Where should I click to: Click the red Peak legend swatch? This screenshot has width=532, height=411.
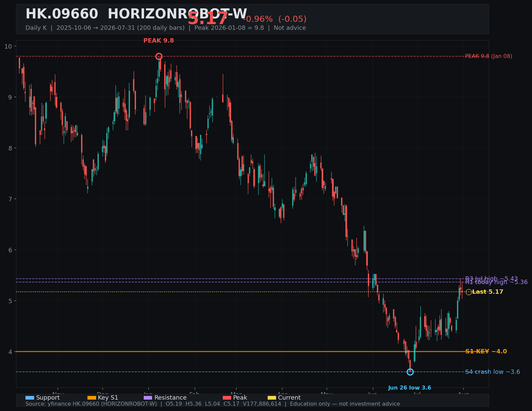click(x=227, y=398)
